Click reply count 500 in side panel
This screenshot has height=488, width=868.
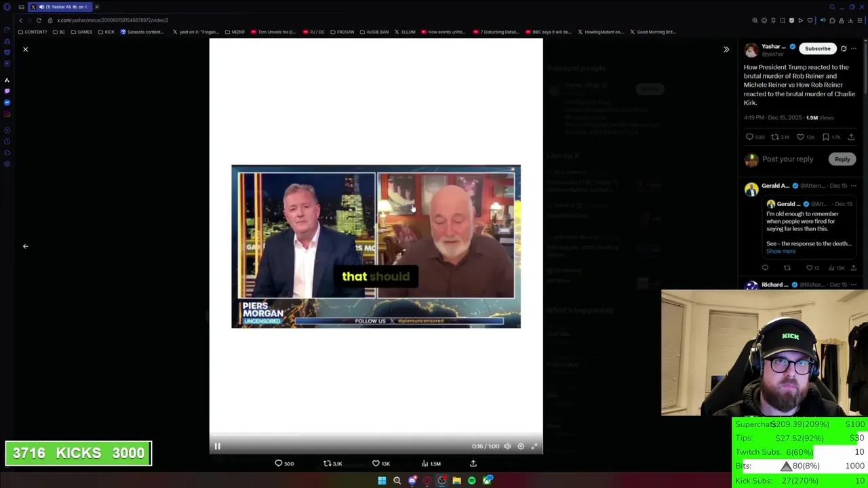755,137
